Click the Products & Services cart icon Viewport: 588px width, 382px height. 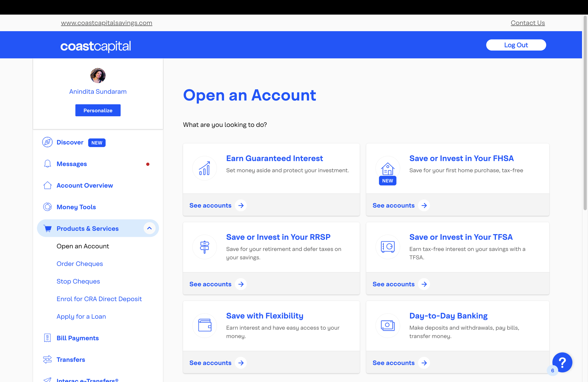[47, 229]
